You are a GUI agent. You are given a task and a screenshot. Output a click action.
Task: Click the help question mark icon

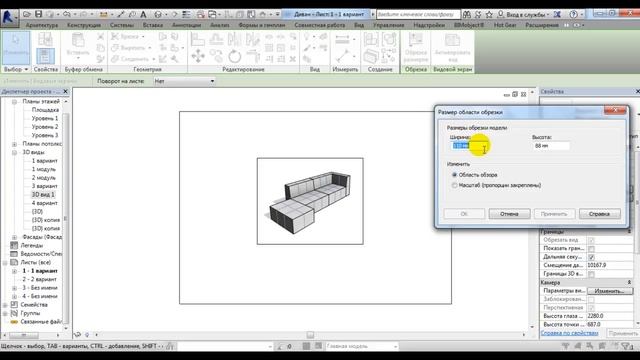pos(573,14)
